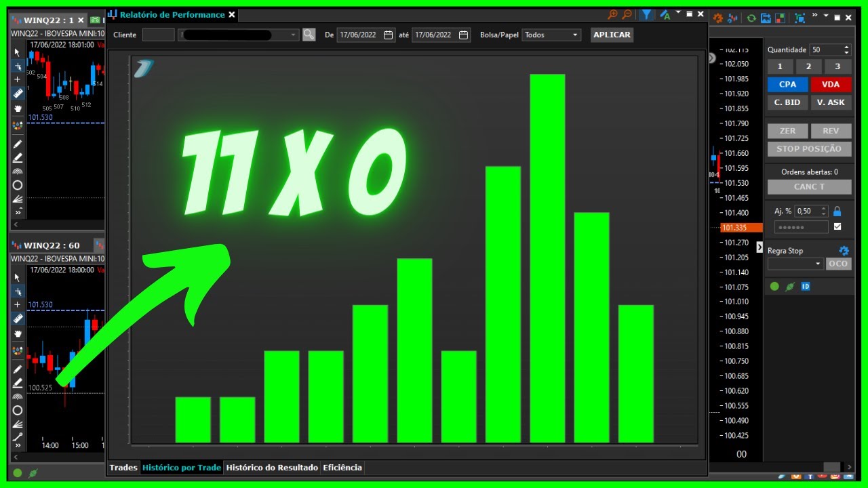This screenshot has height=488, width=868.
Task: Select the circle shape tool in the top chart
Action: point(18,185)
